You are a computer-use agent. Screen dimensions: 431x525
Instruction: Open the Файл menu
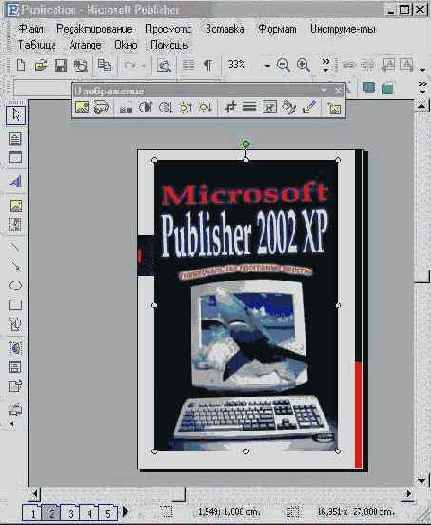coord(31,29)
